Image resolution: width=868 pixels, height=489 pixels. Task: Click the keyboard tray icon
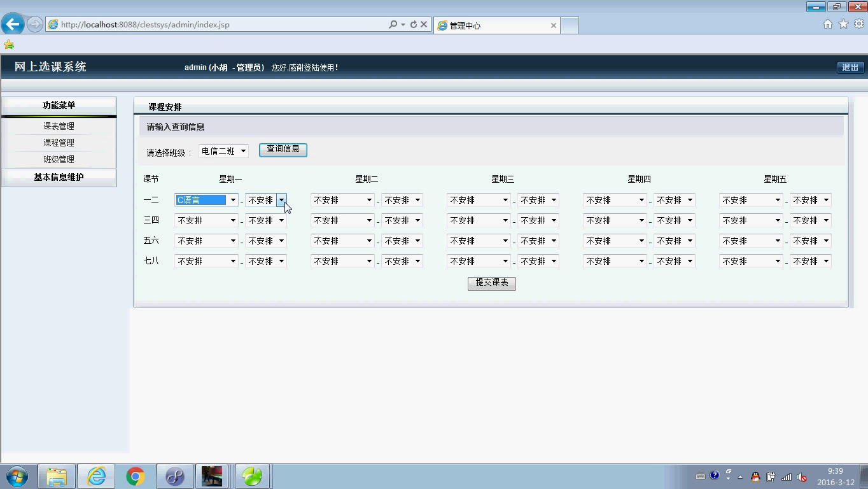pos(700,476)
